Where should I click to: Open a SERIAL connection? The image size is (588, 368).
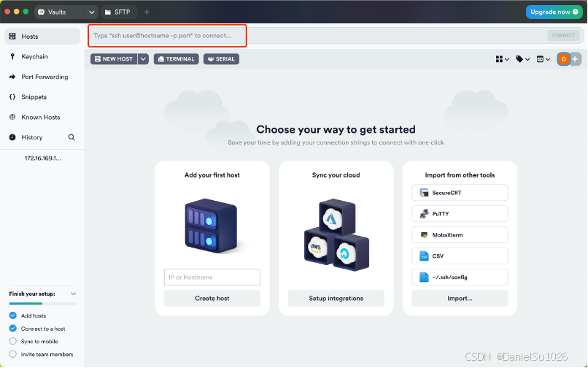click(221, 59)
